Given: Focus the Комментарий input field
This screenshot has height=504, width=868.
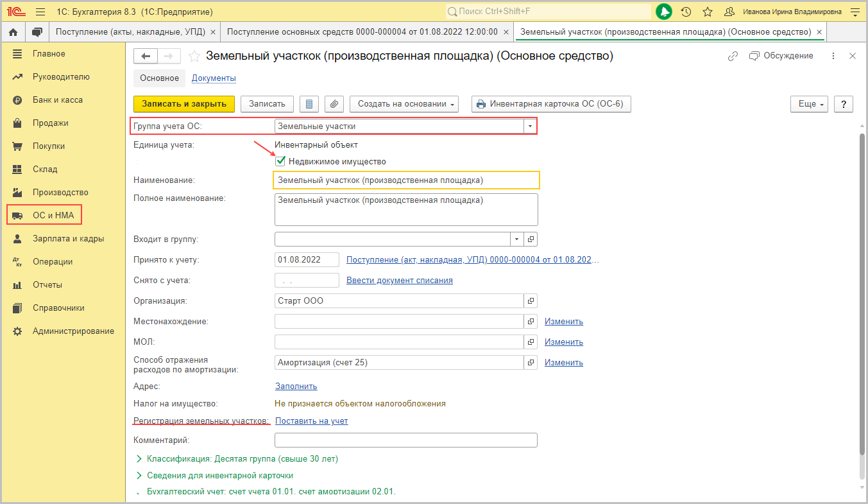Looking at the screenshot, I should pos(406,440).
